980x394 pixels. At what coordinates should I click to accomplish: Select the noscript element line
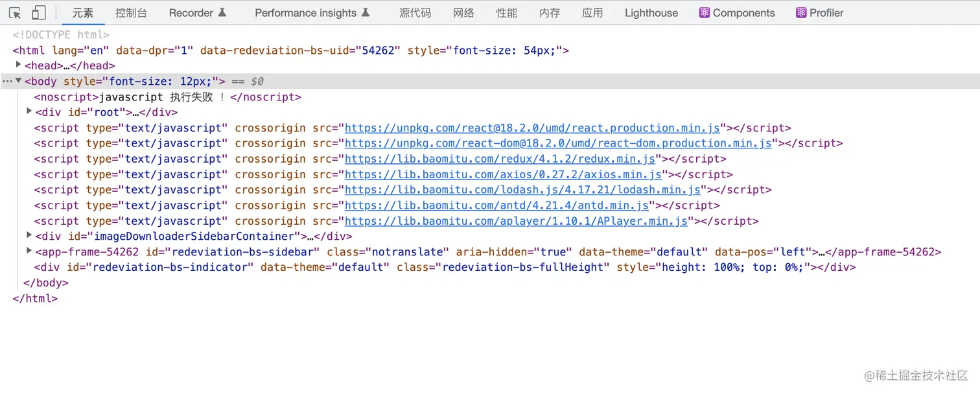click(x=168, y=97)
